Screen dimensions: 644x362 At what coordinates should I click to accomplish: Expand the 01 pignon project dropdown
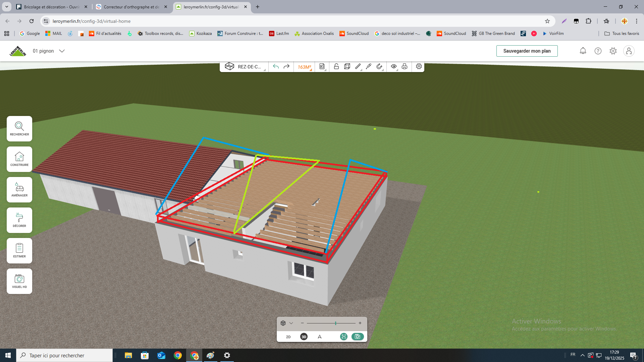tap(62, 51)
